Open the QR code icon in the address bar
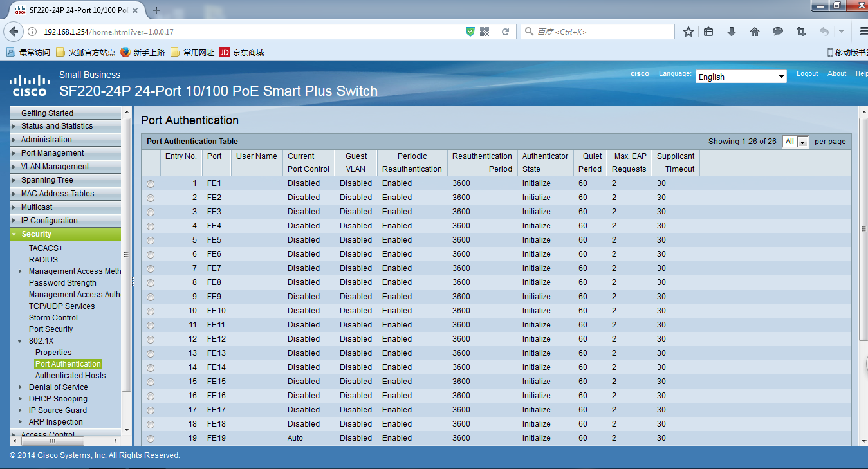This screenshot has height=469, width=868. [485, 32]
